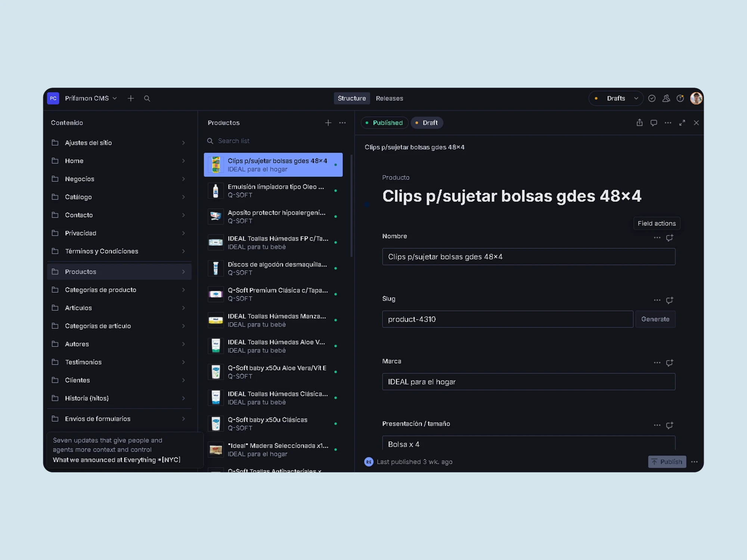Add comment on Nombre field
The image size is (747, 560).
pos(670,238)
